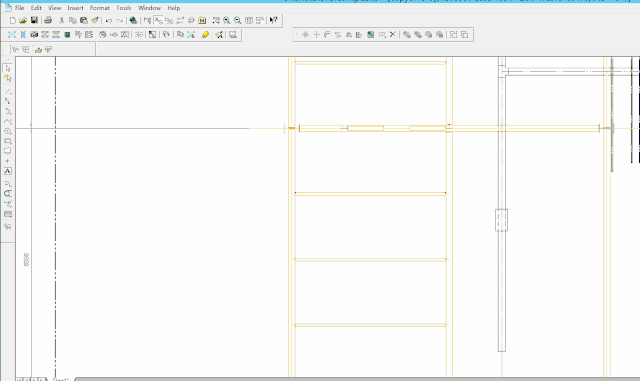The width and height of the screenshot is (640, 381).
Task: Click the Save floppy disk icon
Action: click(34, 20)
